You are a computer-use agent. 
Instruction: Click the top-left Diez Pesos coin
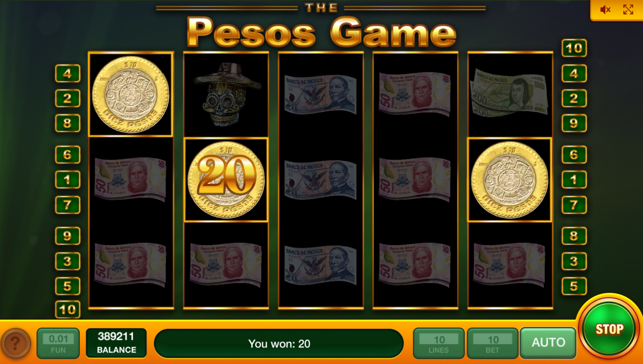(130, 94)
